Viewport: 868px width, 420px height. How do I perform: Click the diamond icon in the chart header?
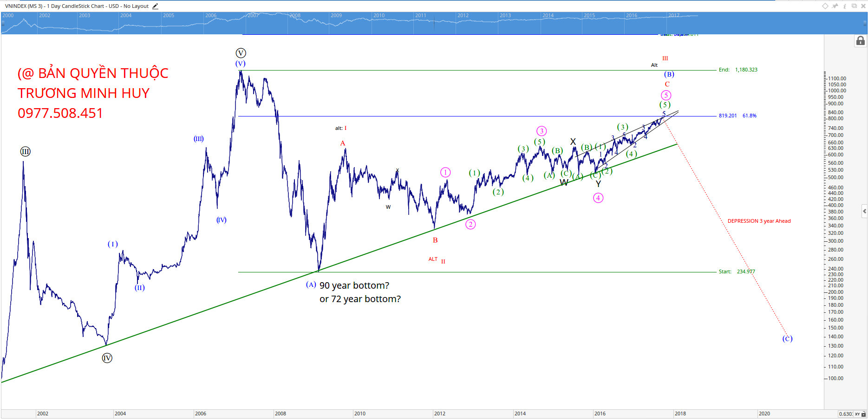point(825,6)
